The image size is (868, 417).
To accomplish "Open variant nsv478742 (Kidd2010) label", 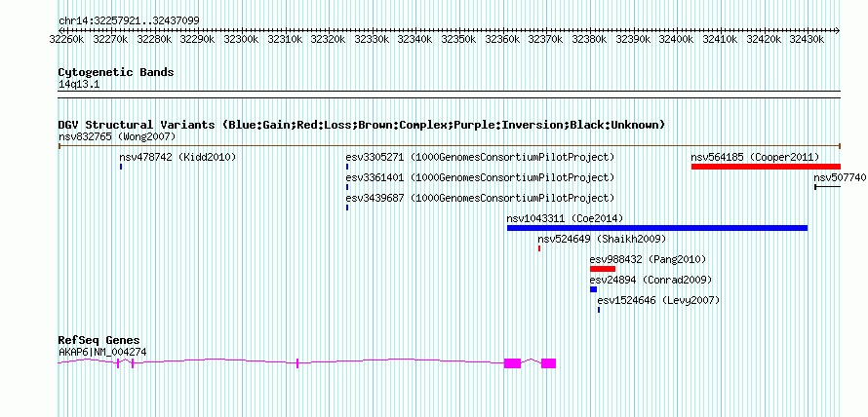I will 178,157.
